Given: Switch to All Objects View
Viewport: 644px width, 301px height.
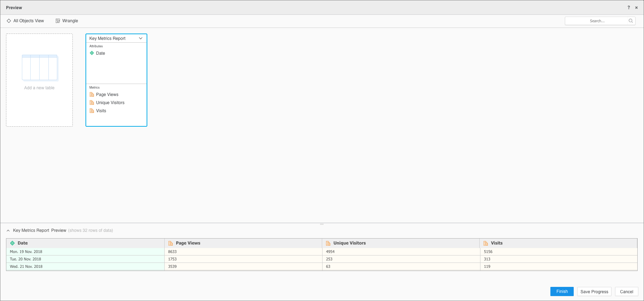Looking at the screenshot, I should 29,21.
